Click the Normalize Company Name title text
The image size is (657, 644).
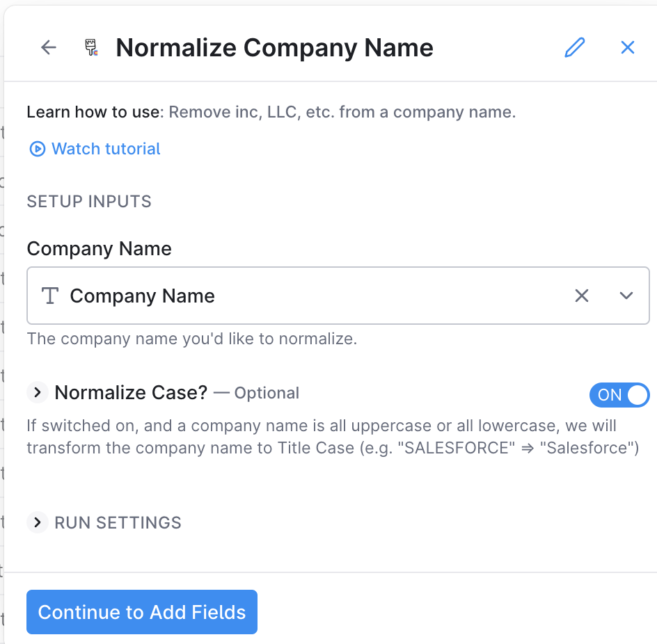[274, 48]
